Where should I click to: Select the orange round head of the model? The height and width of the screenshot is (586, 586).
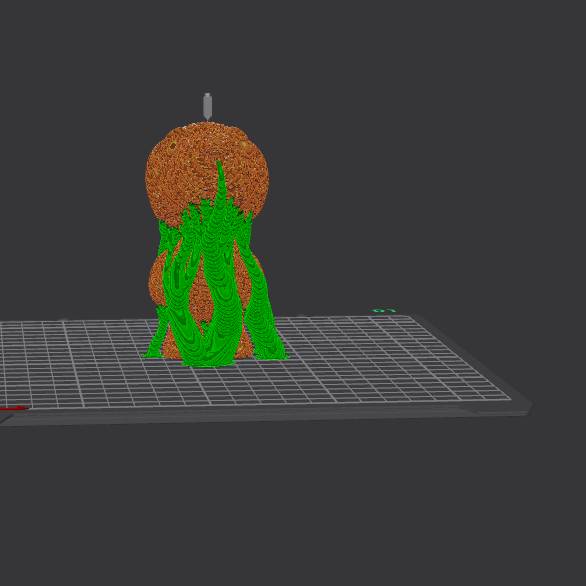(207, 172)
